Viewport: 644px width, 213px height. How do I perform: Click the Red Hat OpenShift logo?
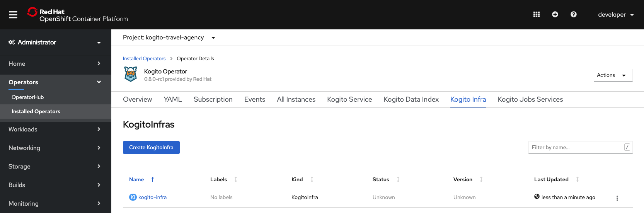coord(77,15)
